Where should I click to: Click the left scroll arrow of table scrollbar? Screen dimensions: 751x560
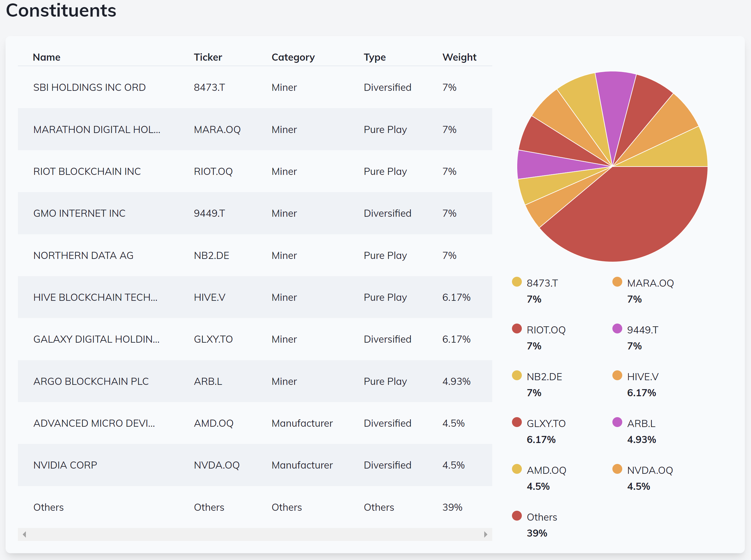click(24, 534)
